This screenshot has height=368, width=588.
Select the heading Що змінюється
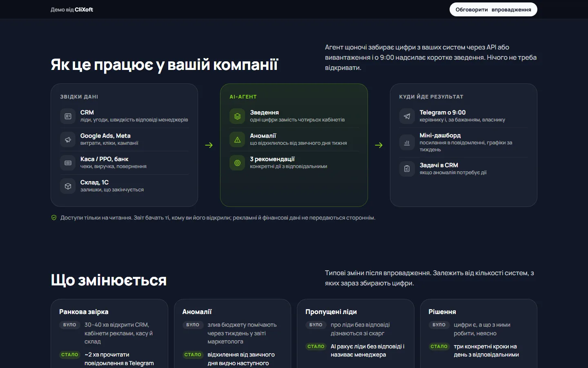[x=109, y=280]
